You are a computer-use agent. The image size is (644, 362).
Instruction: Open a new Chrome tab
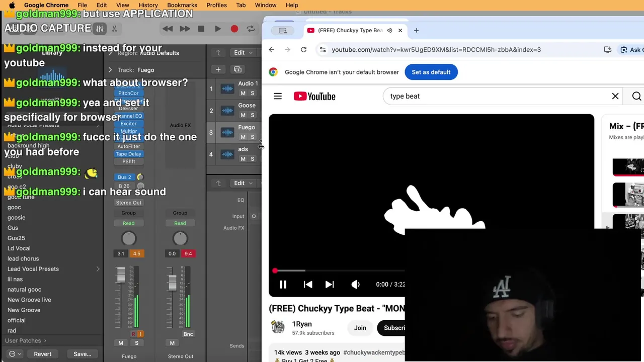click(x=416, y=30)
